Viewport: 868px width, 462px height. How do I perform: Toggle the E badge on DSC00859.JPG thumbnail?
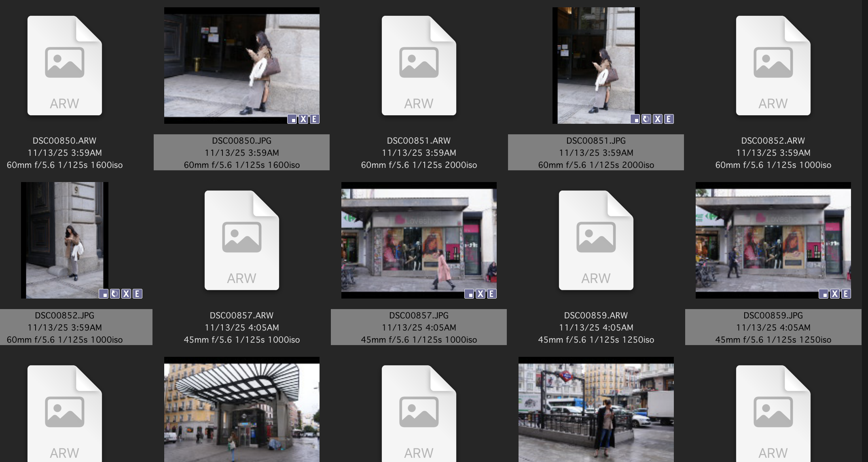click(846, 294)
